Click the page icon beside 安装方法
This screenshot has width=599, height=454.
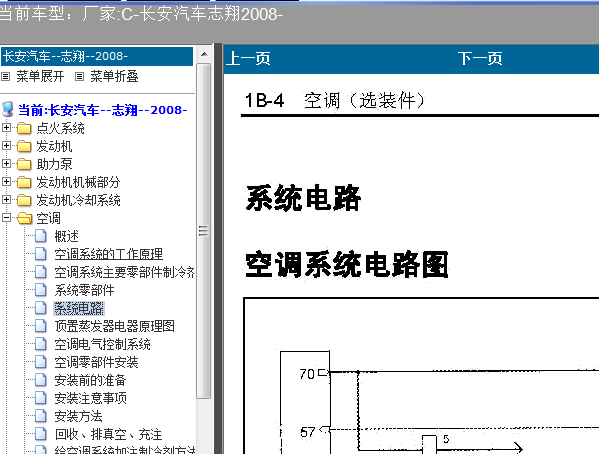pos(40,415)
